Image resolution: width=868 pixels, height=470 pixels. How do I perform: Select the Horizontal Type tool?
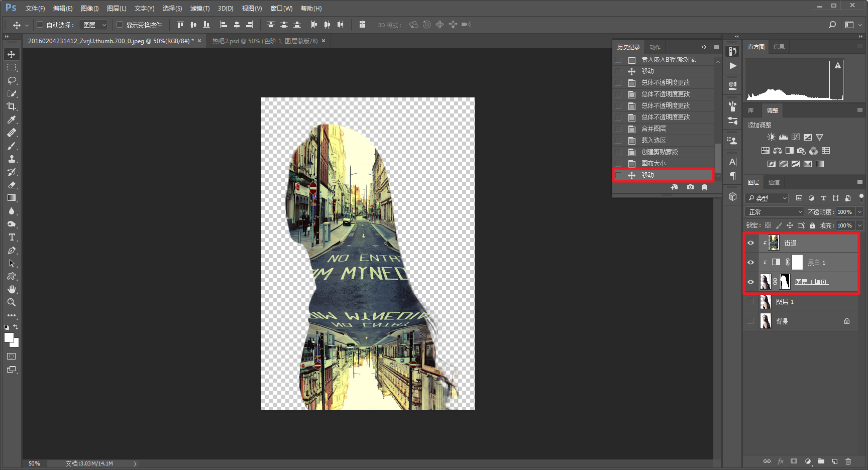[x=12, y=237]
